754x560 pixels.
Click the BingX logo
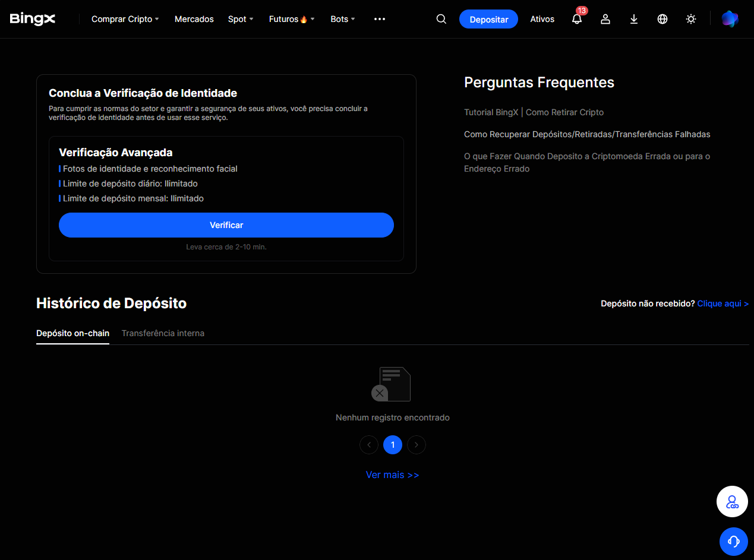point(33,19)
